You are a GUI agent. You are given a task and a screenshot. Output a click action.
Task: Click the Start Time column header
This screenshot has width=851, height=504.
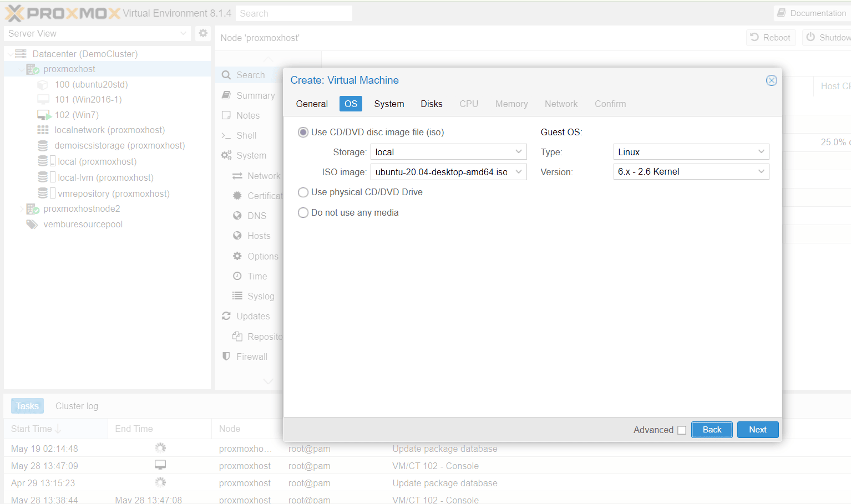[55, 429]
